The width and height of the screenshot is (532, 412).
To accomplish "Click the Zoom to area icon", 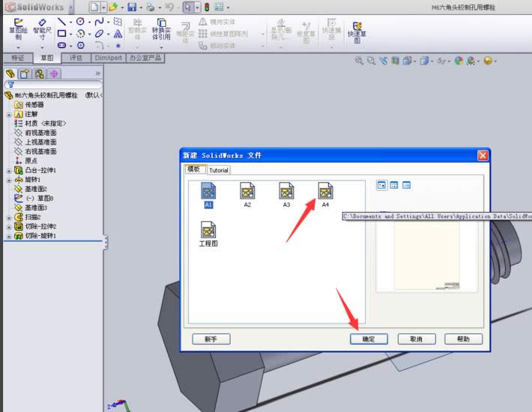I will pos(371,61).
